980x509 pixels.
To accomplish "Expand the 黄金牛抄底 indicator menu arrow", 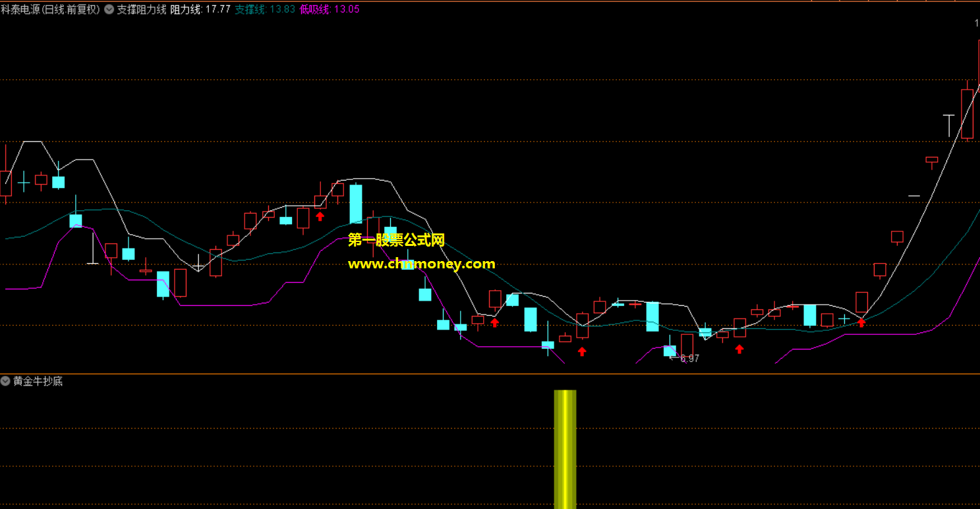I will (6, 381).
